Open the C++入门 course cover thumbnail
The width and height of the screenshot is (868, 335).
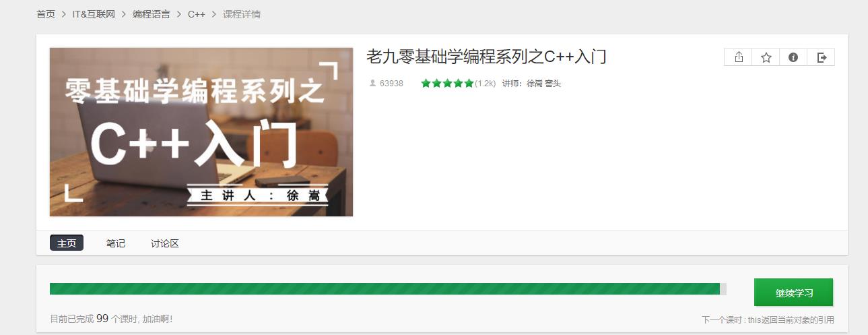coord(201,132)
